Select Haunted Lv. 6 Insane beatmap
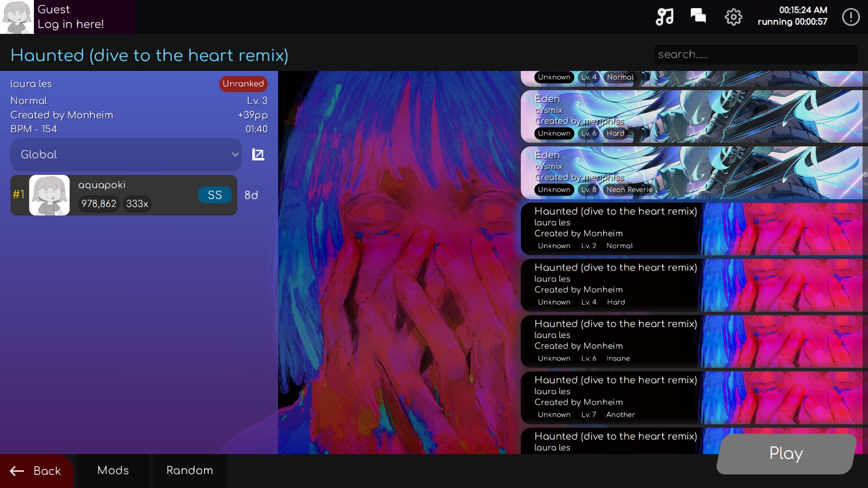The image size is (868, 488). (x=692, y=341)
